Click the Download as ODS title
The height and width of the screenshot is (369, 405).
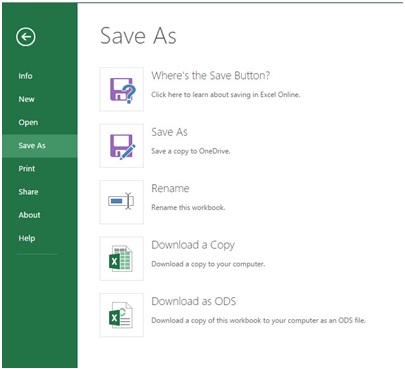point(194,301)
